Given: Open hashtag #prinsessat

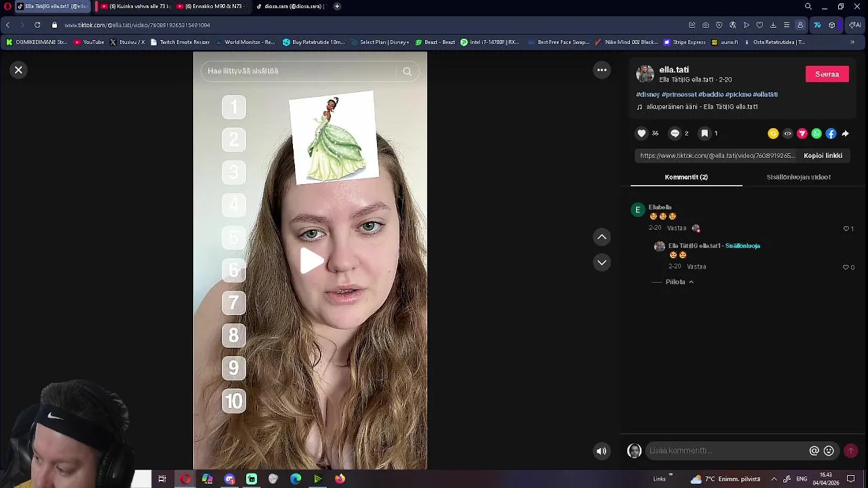Looking at the screenshot, I should (678, 94).
